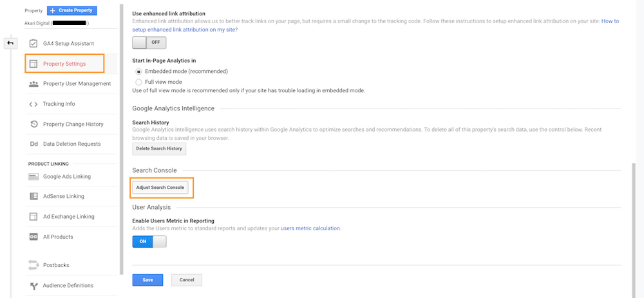Click the Property Settings layout icon
The width and height of the screenshot is (644, 298).
(x=33, y=64)
